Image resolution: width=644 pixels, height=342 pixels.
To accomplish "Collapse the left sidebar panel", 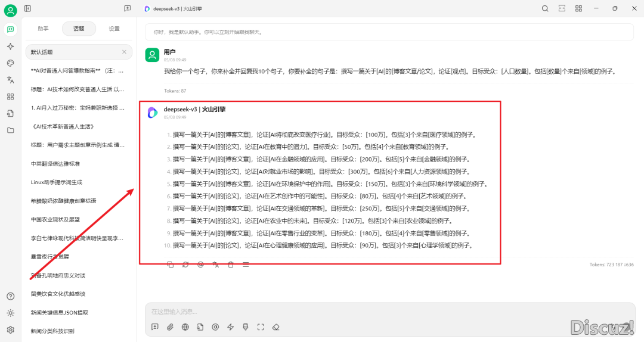I will click(x=29, y=8).
